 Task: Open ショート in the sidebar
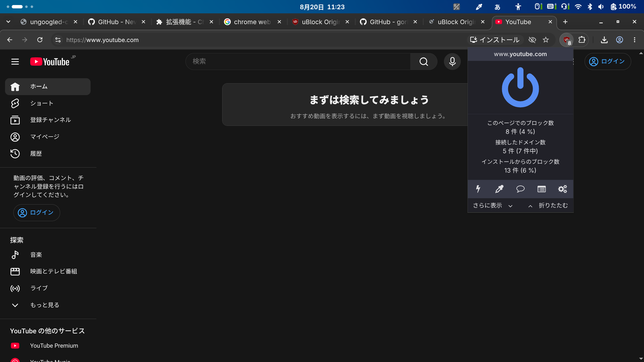[48, 103]
